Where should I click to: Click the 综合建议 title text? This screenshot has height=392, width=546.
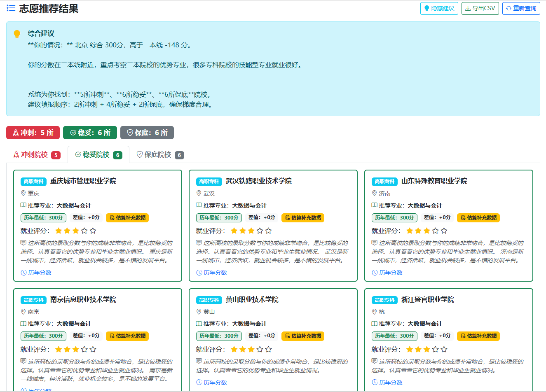41,34
